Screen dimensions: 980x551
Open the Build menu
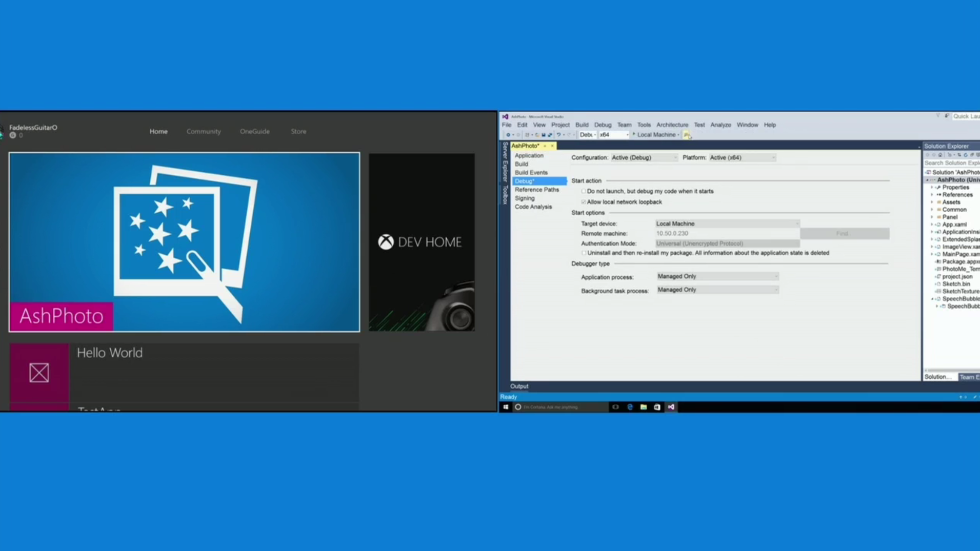582,125
